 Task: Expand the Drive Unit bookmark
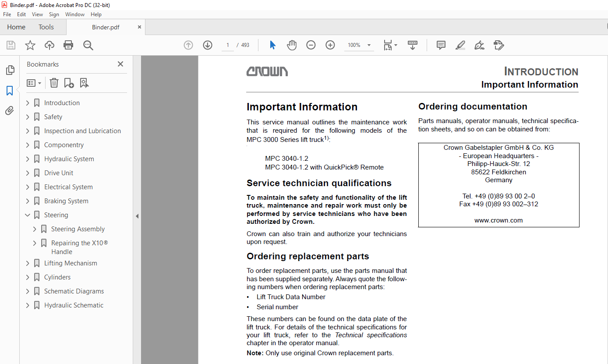tap(28, 173)
